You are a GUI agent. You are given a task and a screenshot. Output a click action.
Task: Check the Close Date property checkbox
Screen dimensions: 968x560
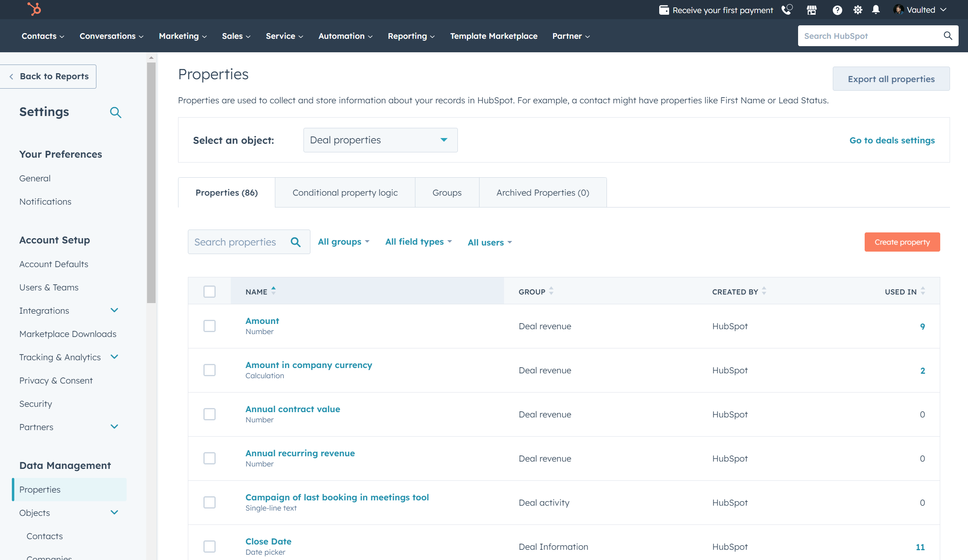(x=210, y=546)
